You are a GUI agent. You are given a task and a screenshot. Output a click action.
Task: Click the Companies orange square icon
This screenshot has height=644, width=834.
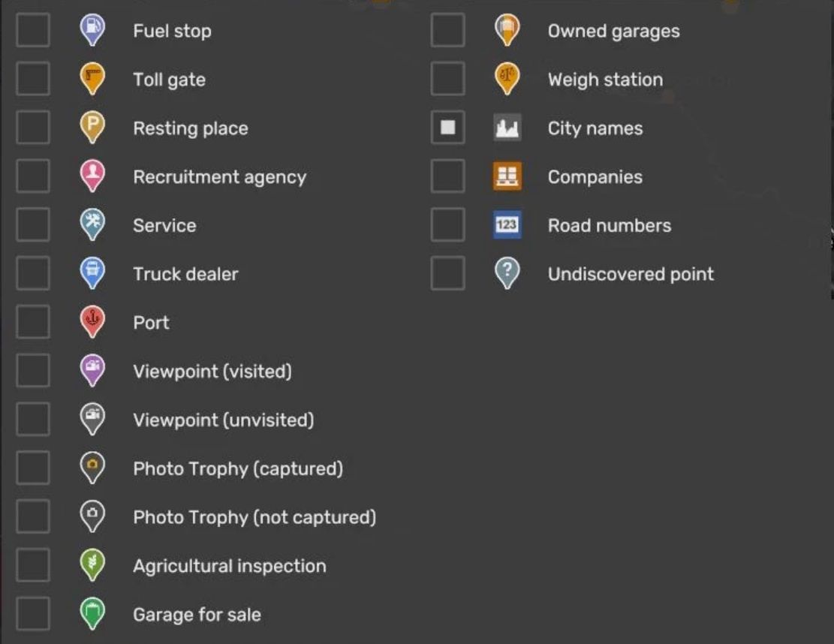pos(507,176)
